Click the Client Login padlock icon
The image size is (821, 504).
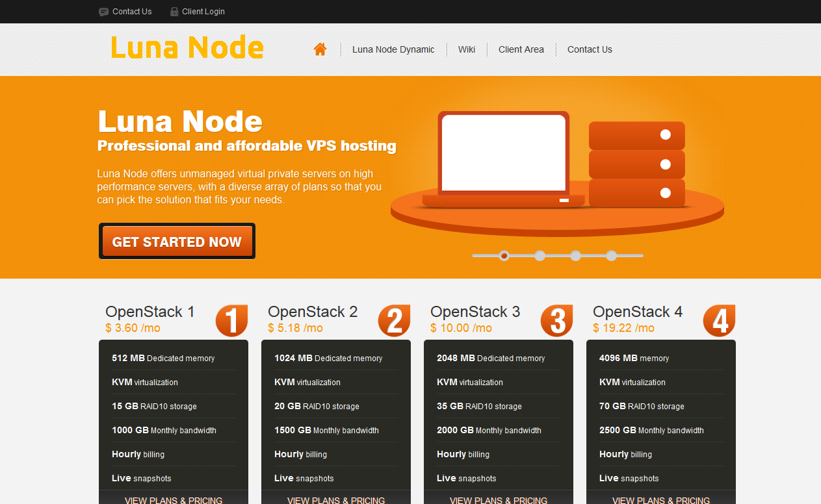point(174,12)
